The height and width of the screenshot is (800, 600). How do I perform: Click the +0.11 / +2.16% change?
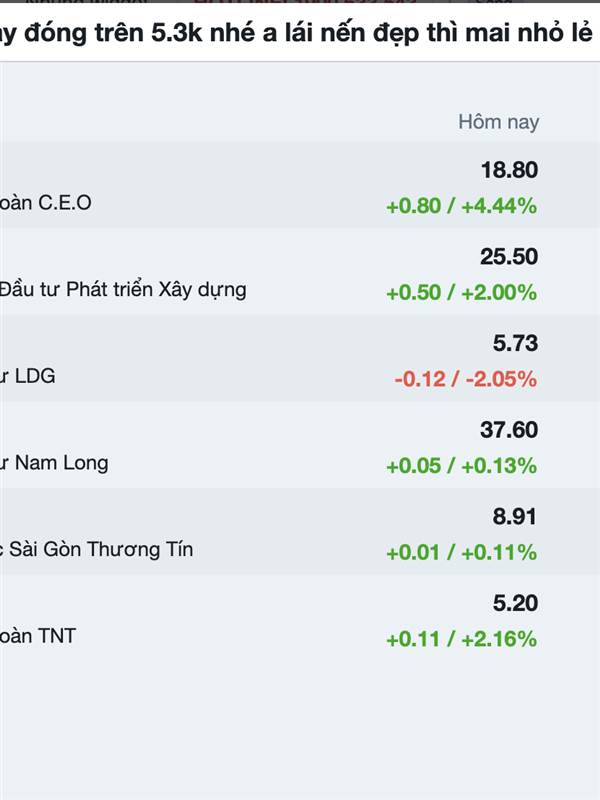pos(461,639)
